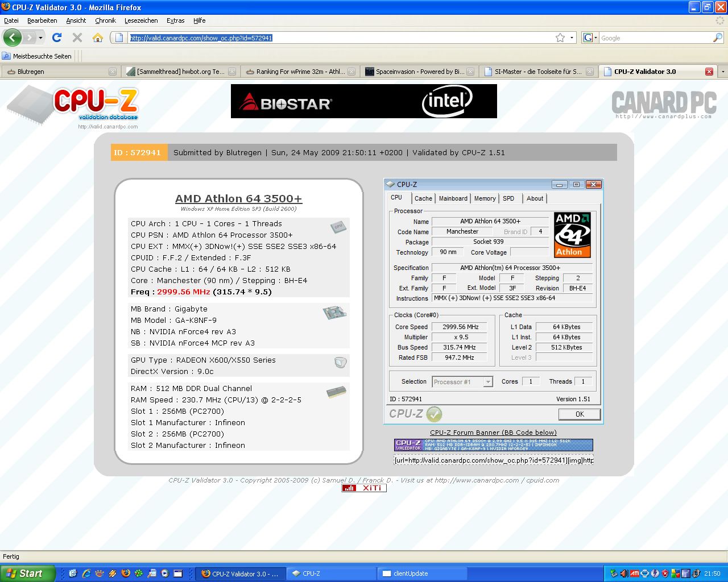Viewport: 728px width, 582px height.
Task: Switch to Sammelthread hwbot.org tab
Action: pos(180,72)
